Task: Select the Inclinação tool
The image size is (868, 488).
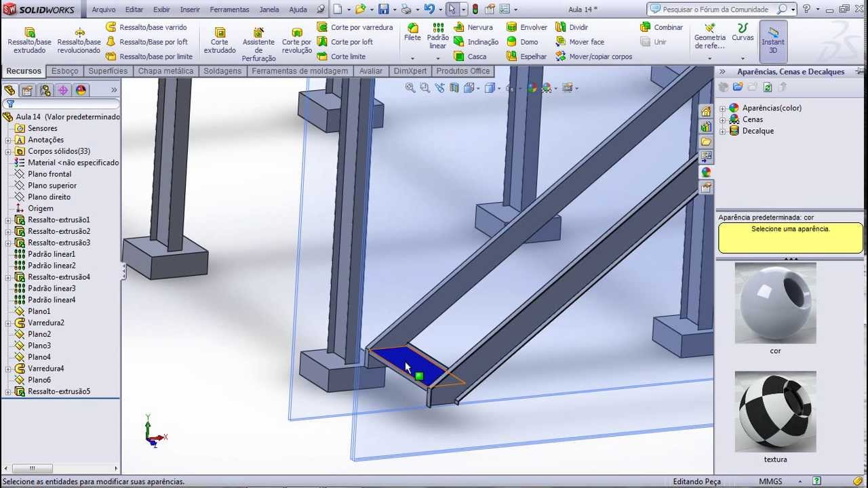Action: 476,42
